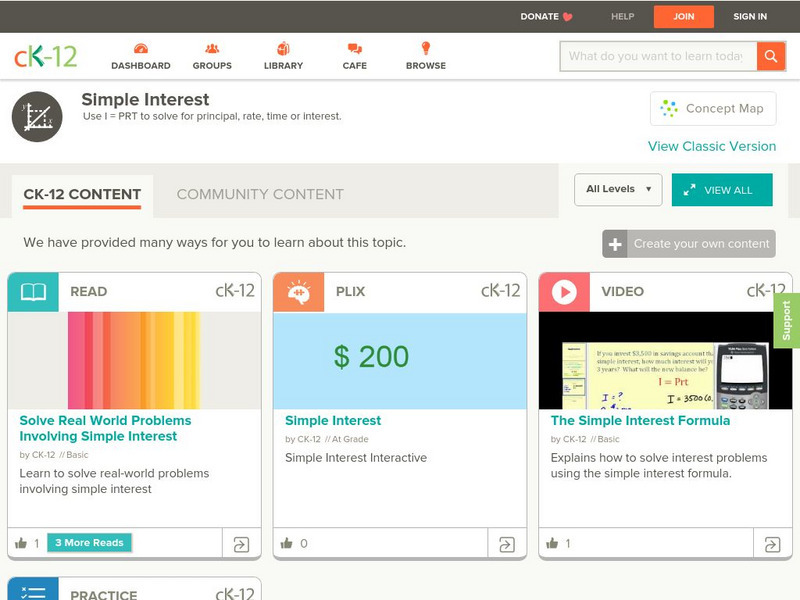Open the Dashboard icon in navigation

pyautogui.click(x=141, y=49)
